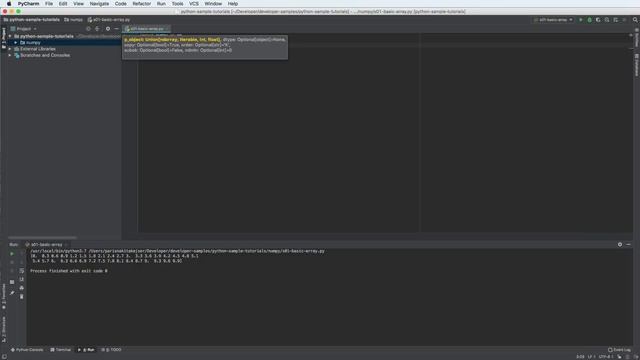Open SciView side tab on right strip
The width and height of the screenshot is (640, 360).
tap(636, 38)
